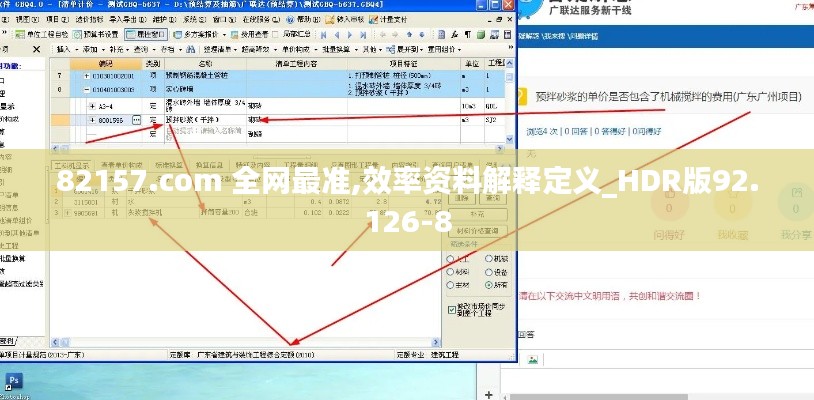814x400 pixels.
Task: Go to previous record arrow icon
Action: [336, 35]
